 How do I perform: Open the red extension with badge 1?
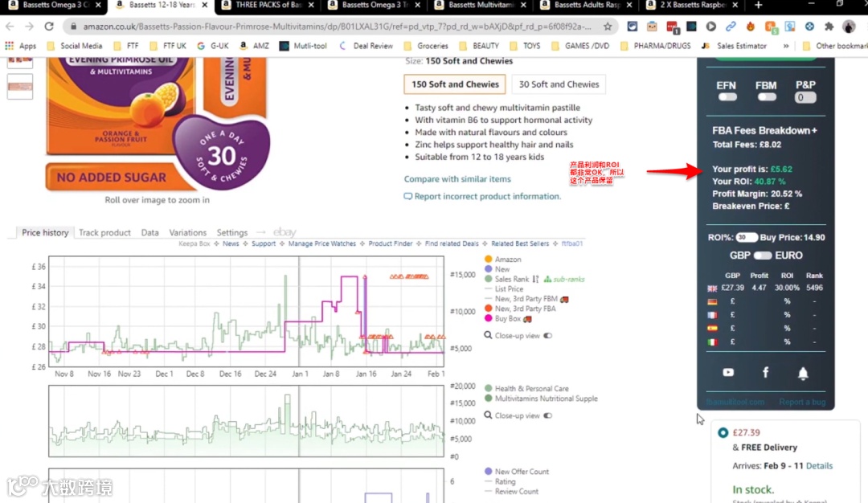click(x=673, y=27)
